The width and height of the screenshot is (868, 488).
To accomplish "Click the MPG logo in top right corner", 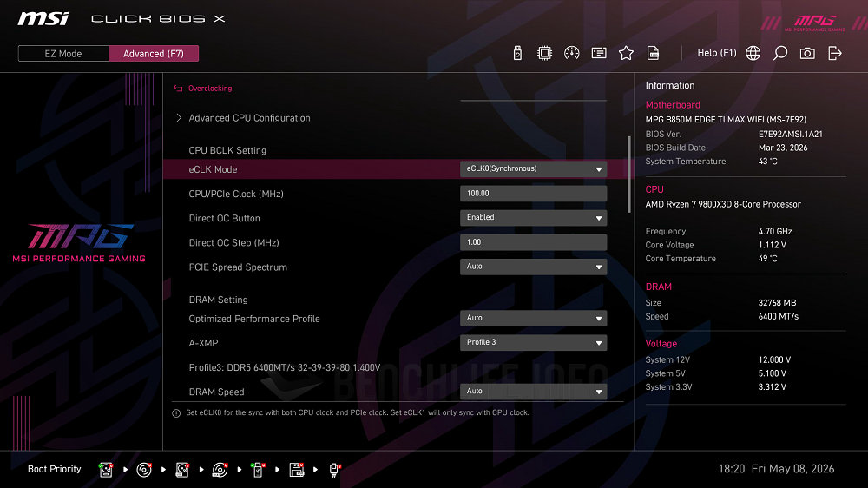I will [814, 23].
